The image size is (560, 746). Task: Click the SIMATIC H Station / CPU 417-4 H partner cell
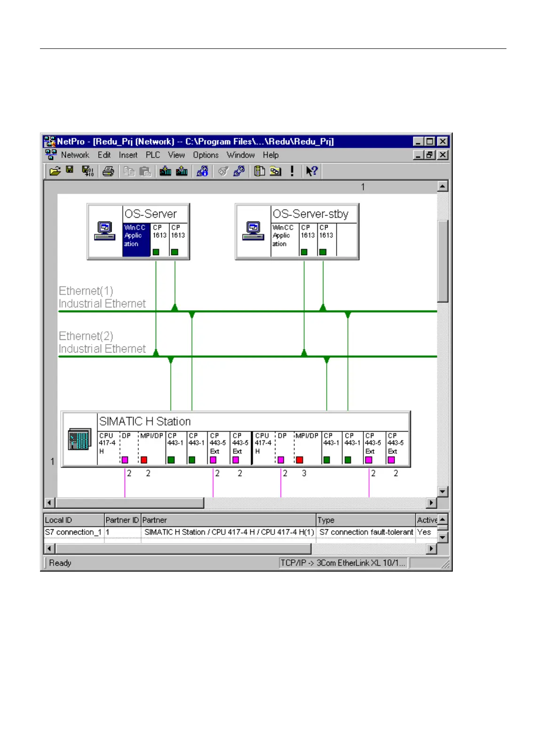click(229, 532)
